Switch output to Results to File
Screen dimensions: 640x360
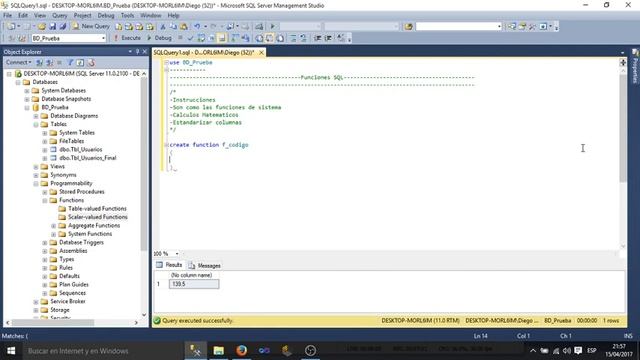(x=280, y=38)
